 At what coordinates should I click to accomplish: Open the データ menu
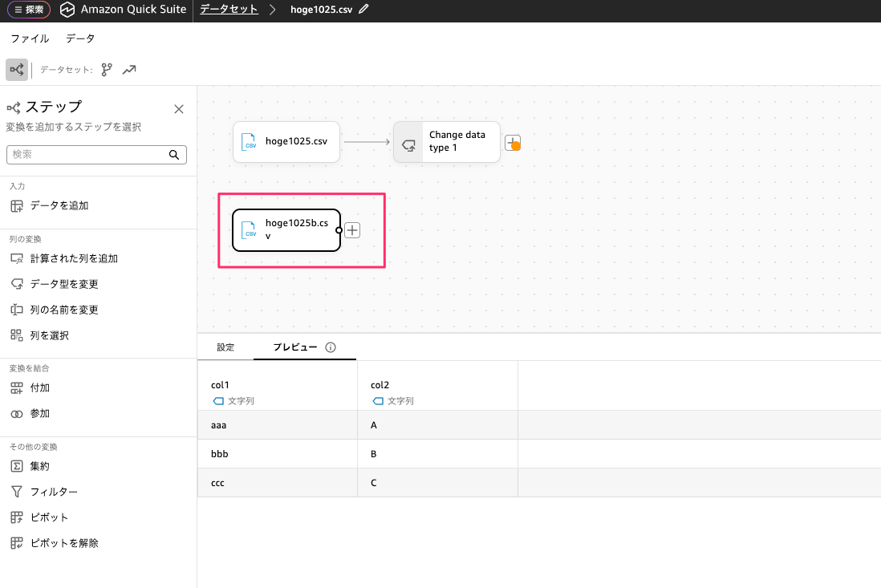80,39
